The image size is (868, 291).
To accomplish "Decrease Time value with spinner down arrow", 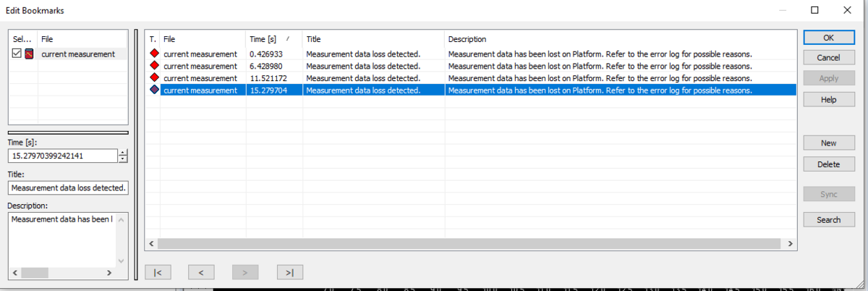I will pyautogui.click(x=123, y=159).
